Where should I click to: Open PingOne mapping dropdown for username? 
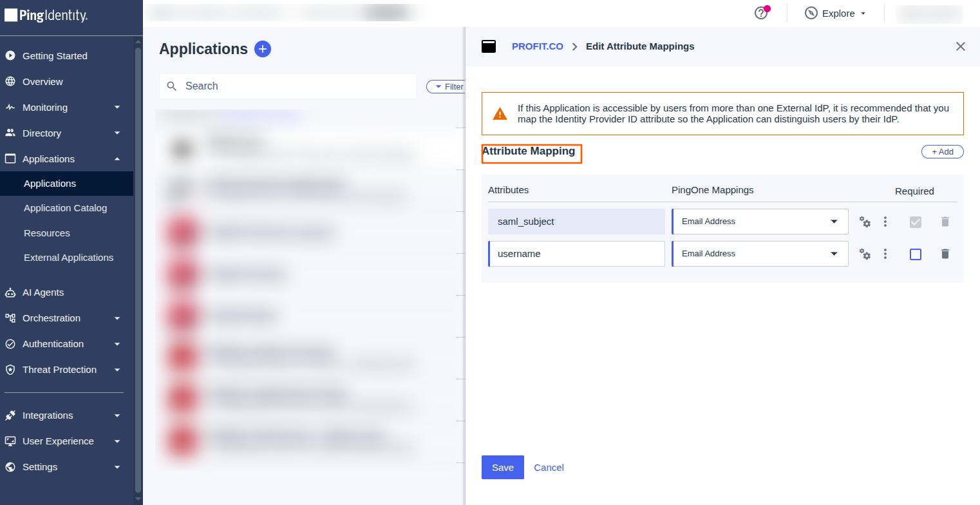760,254
